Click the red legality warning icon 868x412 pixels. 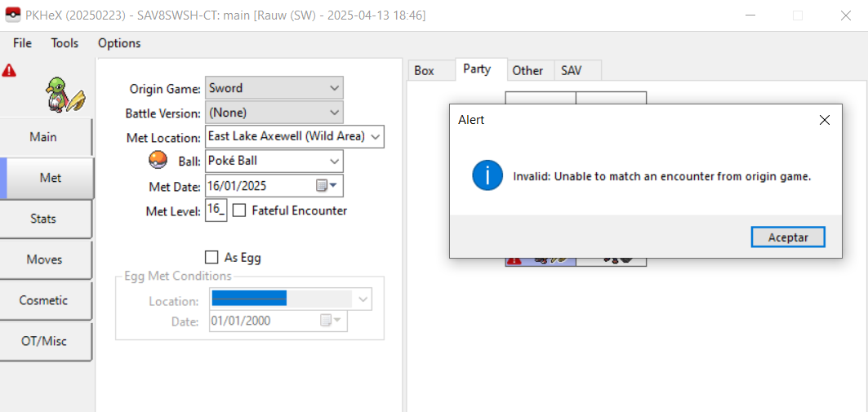[9, 71]
